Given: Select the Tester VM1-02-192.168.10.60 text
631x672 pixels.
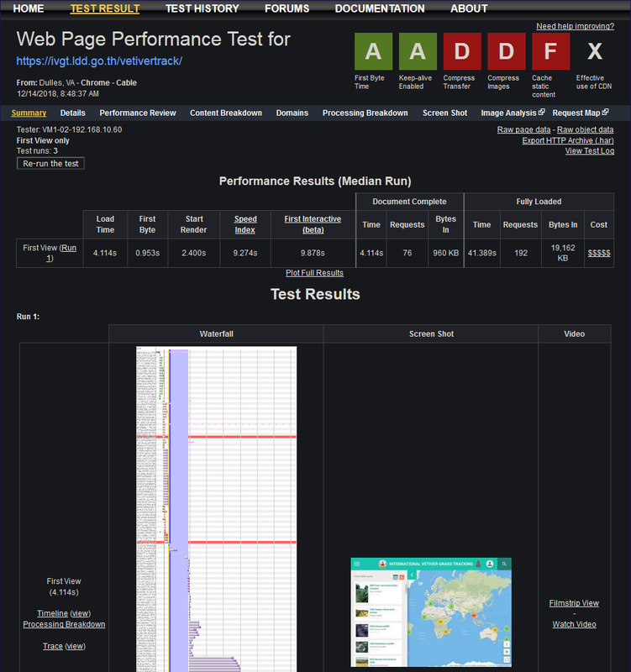Looking at the screenshot, I should (69, 129).
